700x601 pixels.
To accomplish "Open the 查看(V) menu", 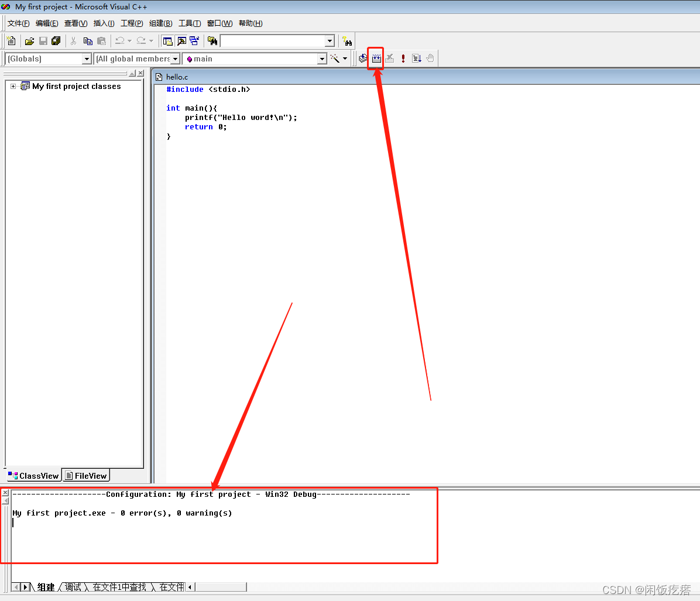I will (76, 23).
